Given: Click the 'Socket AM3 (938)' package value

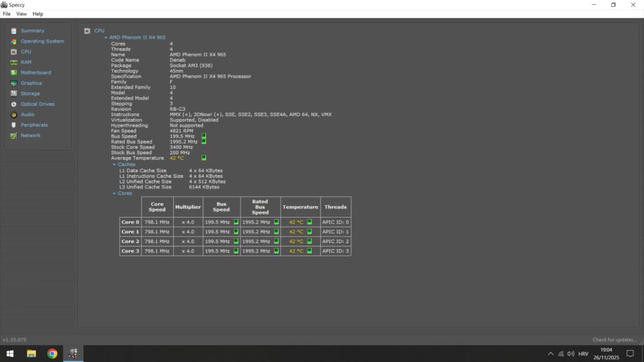Looking at the screenshot, I should click(191, 65).
